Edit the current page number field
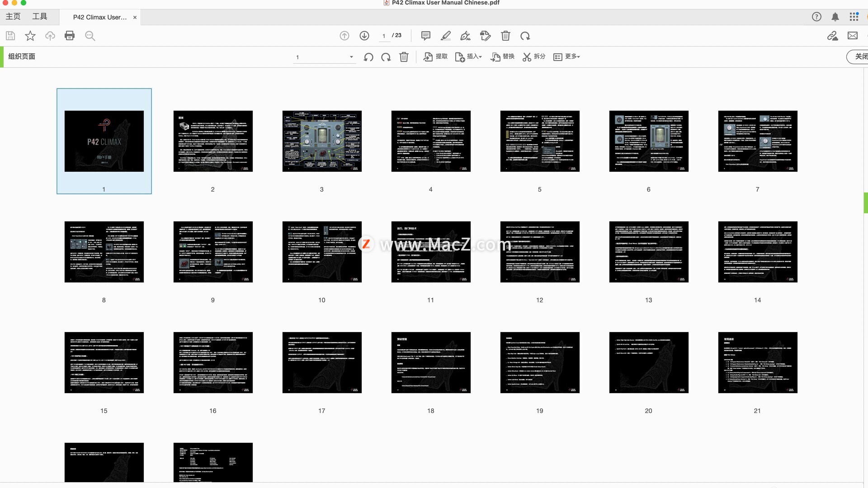Screen dimensions: 868x488 tap(384, 36)
